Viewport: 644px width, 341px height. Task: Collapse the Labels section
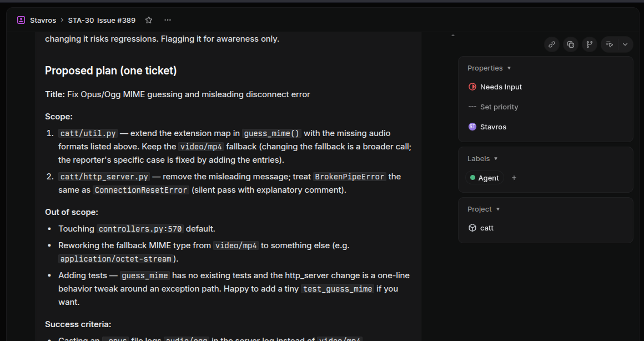482,159
